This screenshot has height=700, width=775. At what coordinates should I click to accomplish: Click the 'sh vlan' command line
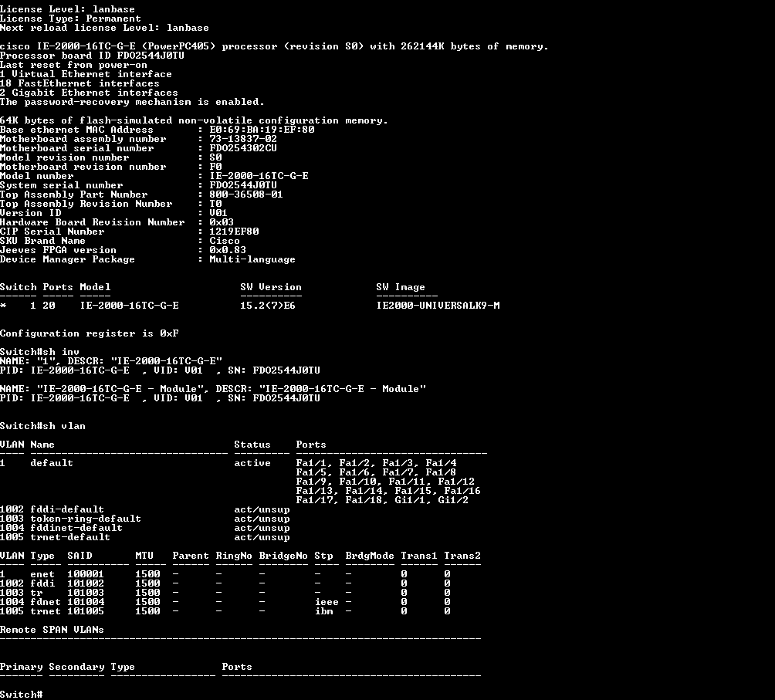point(42,426)
